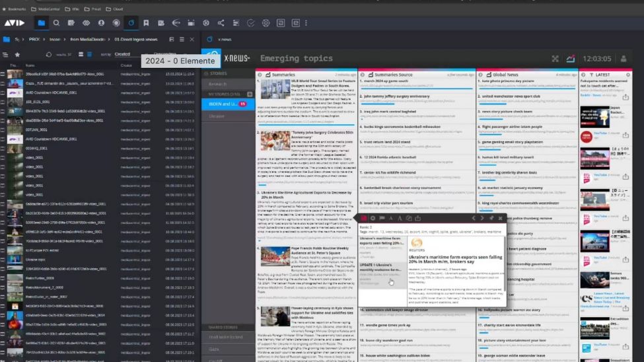Select 'UPDATE 1-Ukraine's' item in popup list
Viewport: 644px width, 362px height.
[x=382, y=274]
